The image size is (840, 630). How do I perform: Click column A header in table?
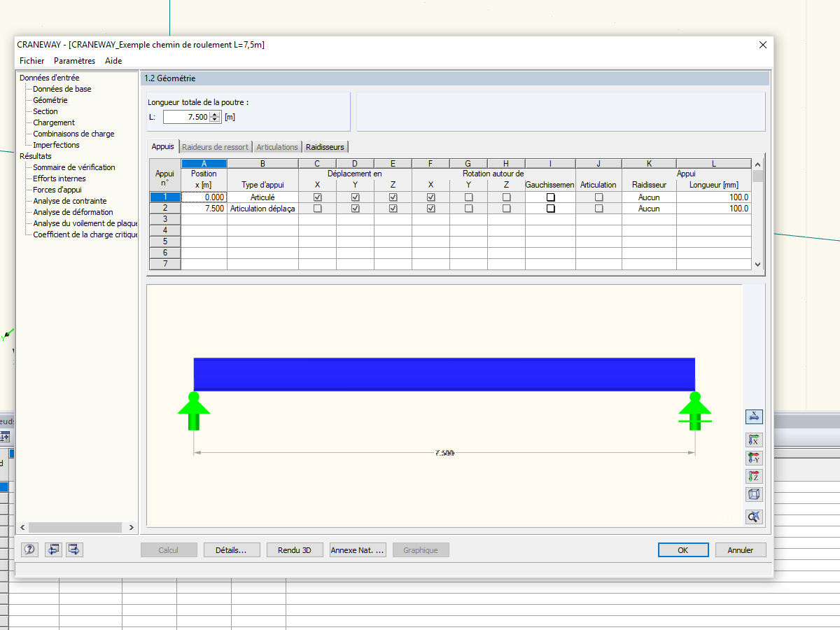(x=204, y=164)
